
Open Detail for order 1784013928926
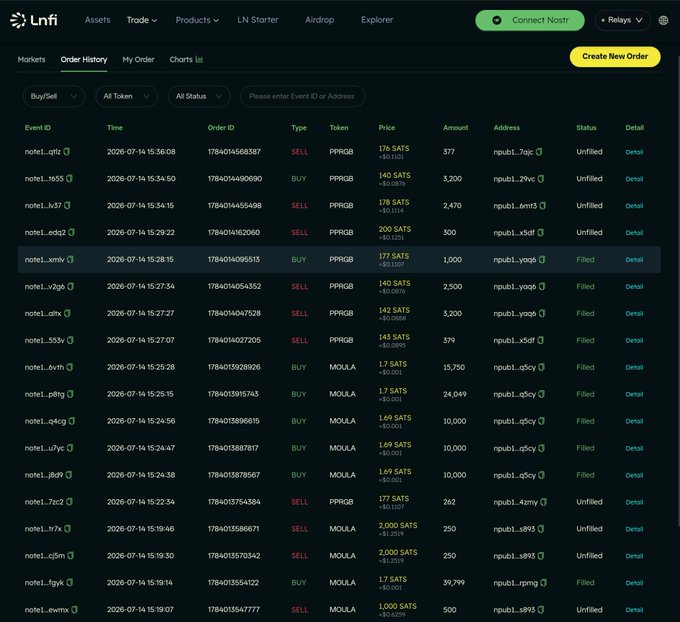634,367
